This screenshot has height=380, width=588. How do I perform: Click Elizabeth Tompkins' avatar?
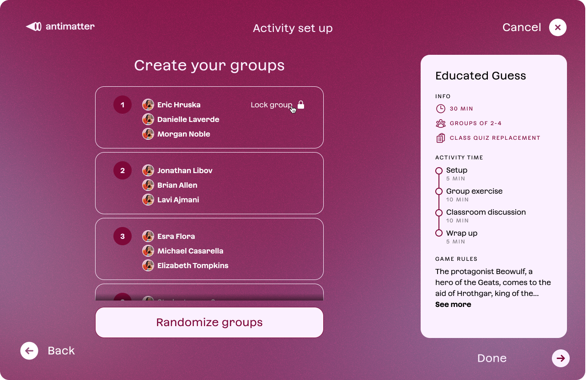pyautogui.click(x=148, y=265)
